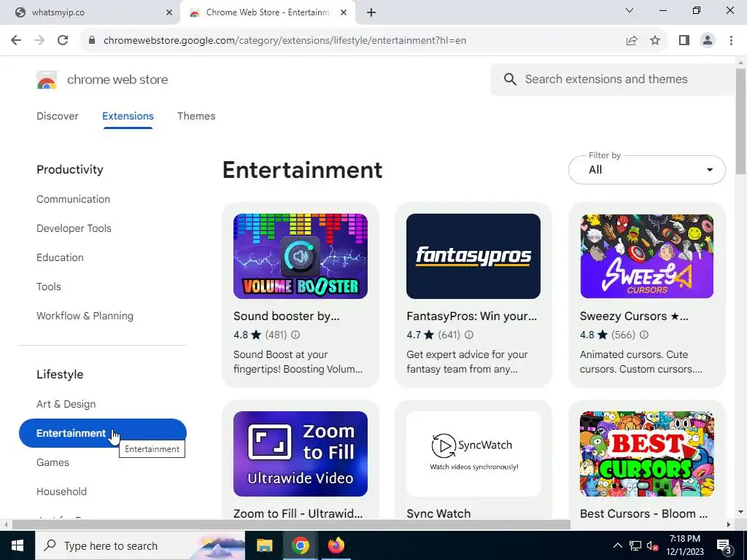Click the info icon beside Sweezy Cursors rating
This screenshot has width=747, height=560.
[643, 335]
